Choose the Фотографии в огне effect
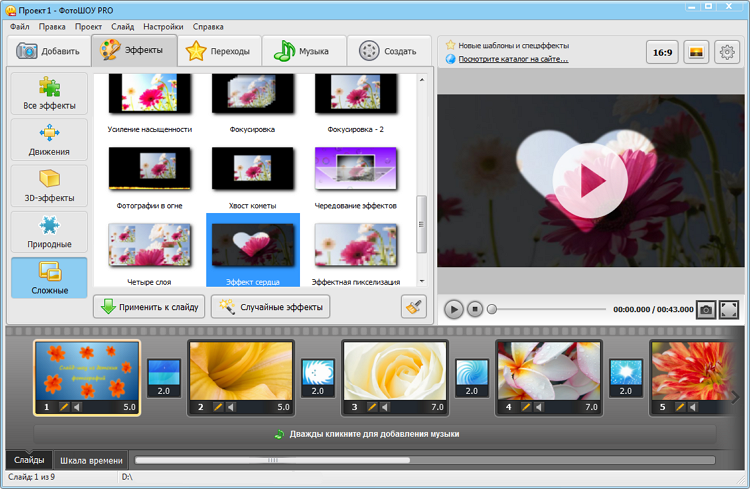Viewport: 750px width, 489px height. point(150,168)
